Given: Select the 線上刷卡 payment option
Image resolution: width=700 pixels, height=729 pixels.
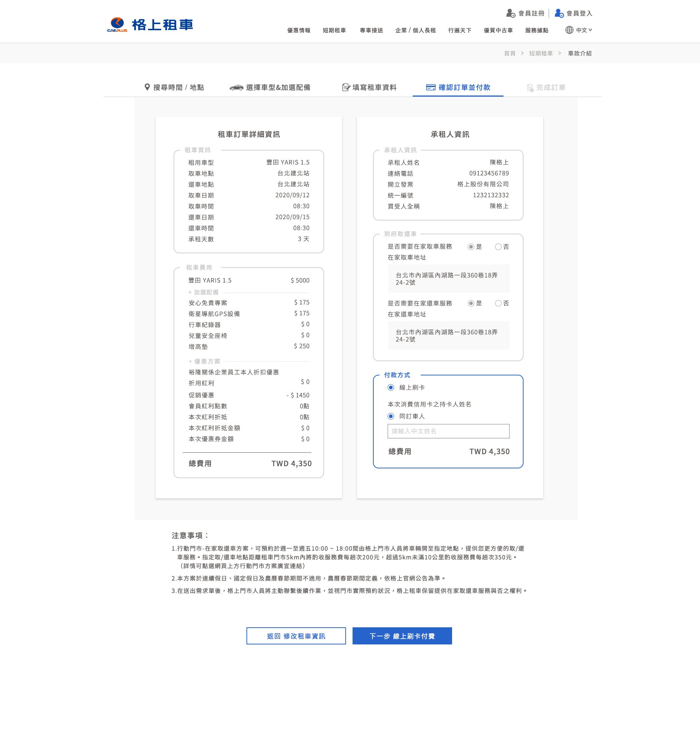Looking at the screenshot, I should [391, 387].
